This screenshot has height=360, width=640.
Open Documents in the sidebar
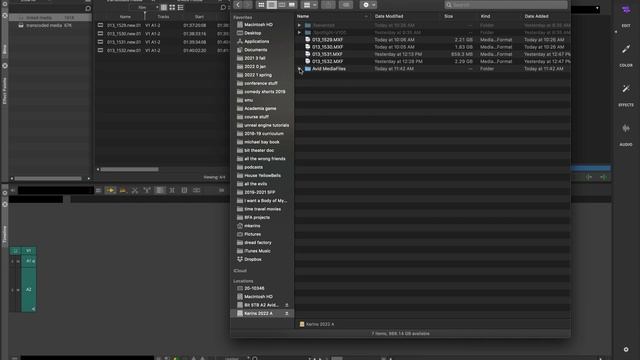(256, 50)
